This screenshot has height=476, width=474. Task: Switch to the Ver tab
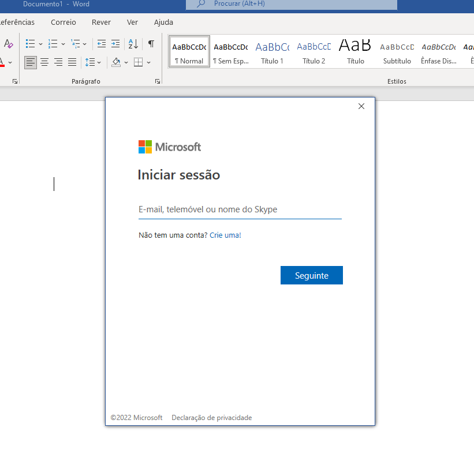click(x=132, y=22)
